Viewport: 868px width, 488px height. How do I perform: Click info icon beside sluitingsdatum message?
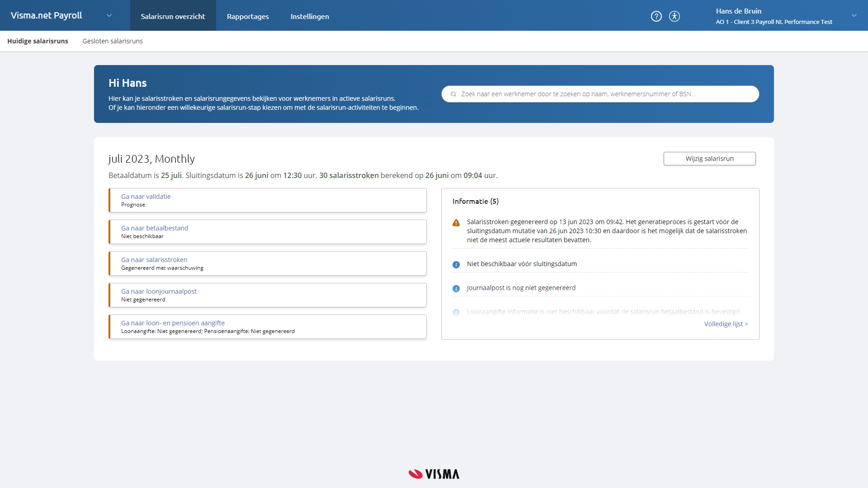456,265
